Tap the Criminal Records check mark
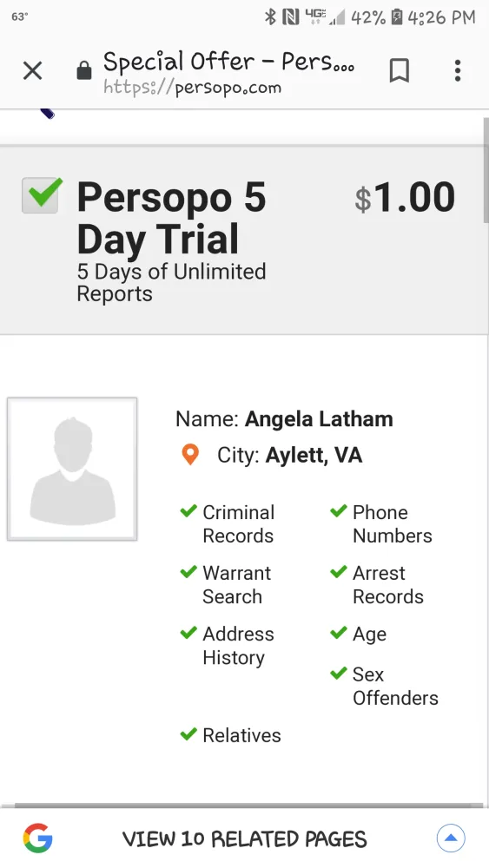 (x=188, y=510)
